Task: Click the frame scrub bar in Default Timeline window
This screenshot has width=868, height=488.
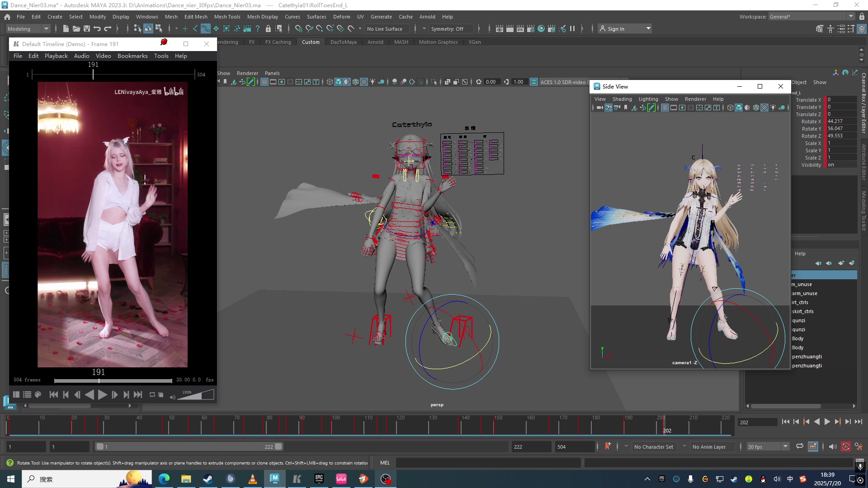Action: 113,380
